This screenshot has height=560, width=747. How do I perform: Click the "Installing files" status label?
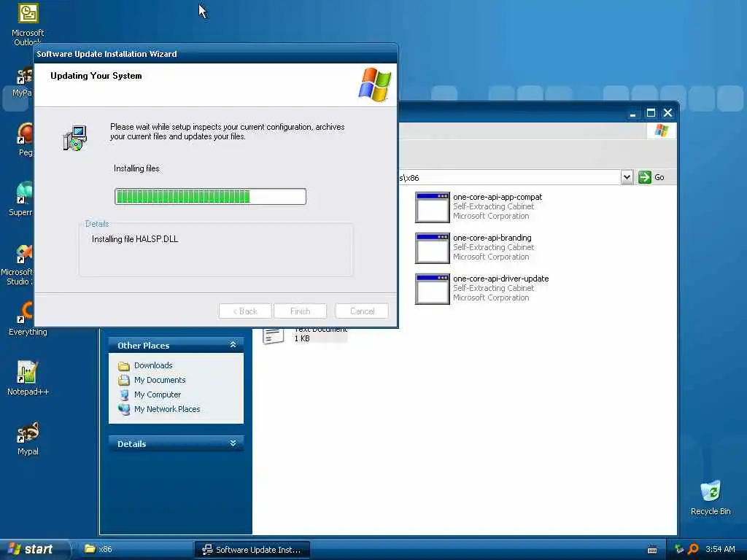136,168
